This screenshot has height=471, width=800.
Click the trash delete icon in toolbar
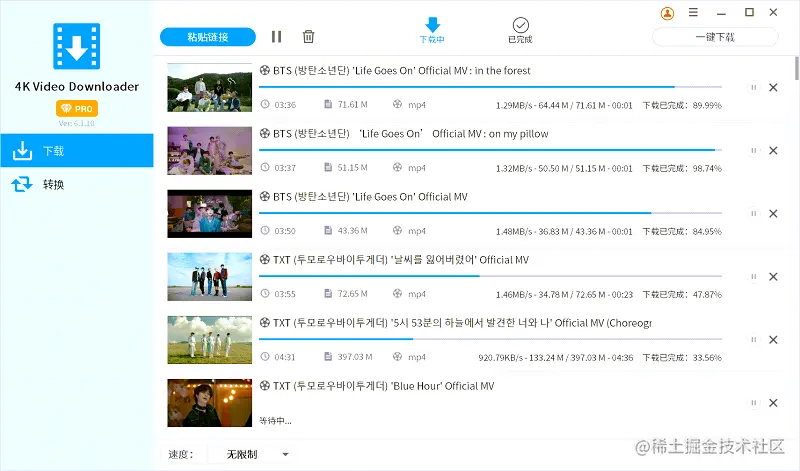click(x=308, y=37)
